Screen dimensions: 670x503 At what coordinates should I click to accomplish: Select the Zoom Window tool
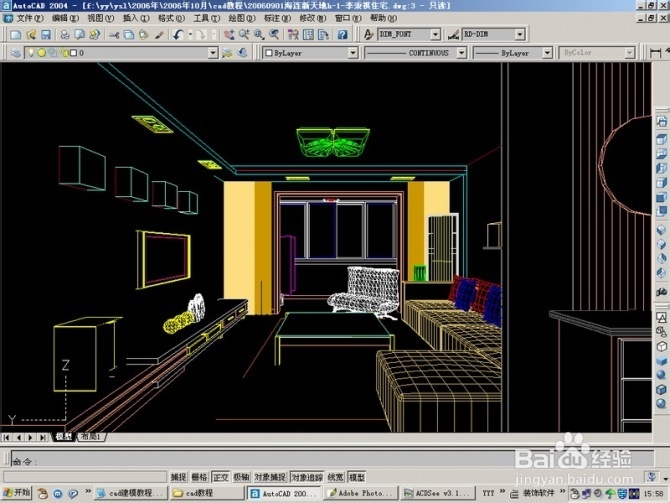(259, 35)
